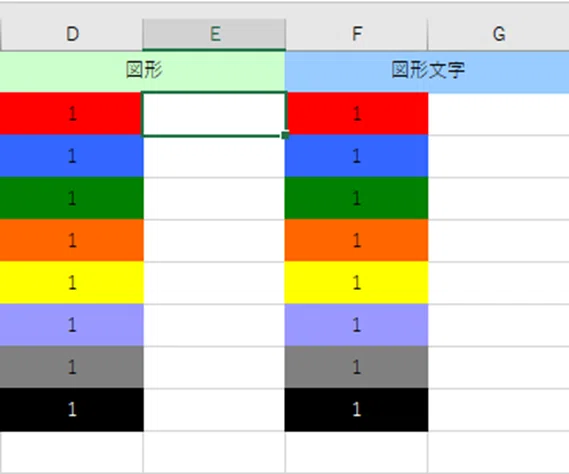This screenshot has width=569, height=474.
Task: Select the red cell in column F
Action: [x=356, y=114]
